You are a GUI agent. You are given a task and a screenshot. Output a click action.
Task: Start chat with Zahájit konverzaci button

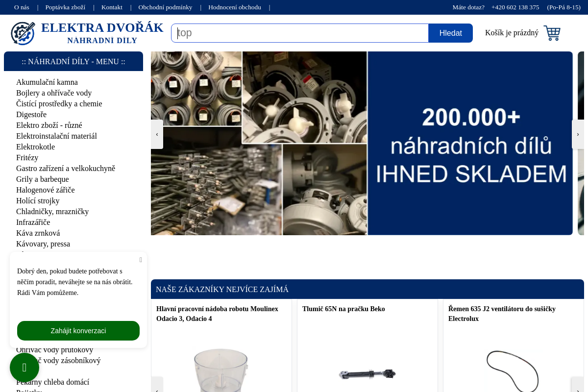click(78, 331)
